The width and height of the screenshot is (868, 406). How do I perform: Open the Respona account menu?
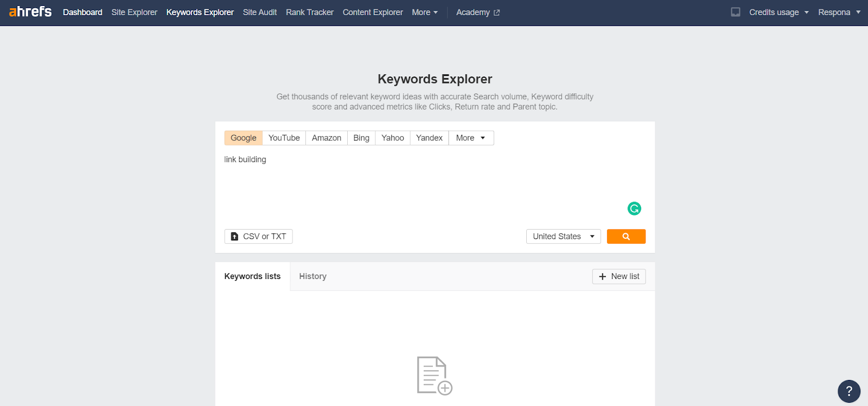[x=839, y=12]
